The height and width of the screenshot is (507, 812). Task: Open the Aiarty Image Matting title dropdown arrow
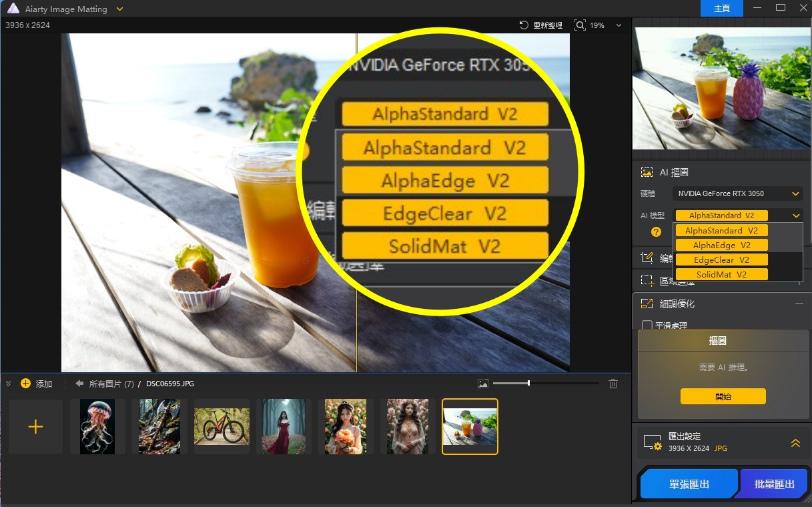coord(119,9)
